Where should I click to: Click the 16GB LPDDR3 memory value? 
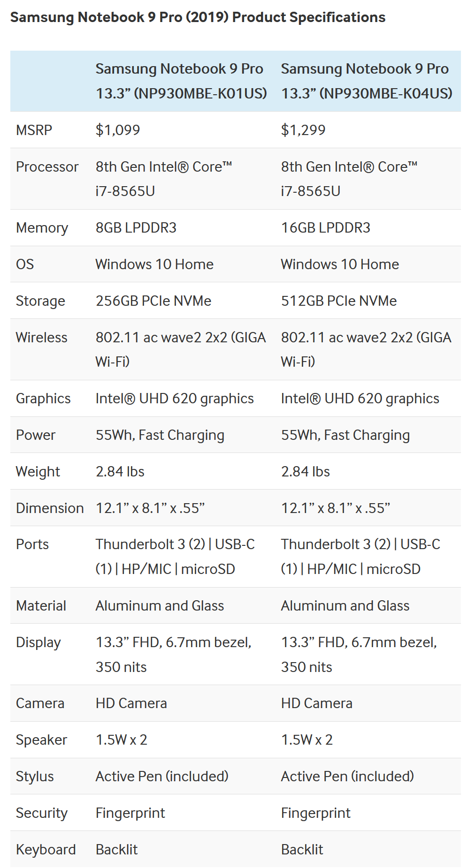325,227
